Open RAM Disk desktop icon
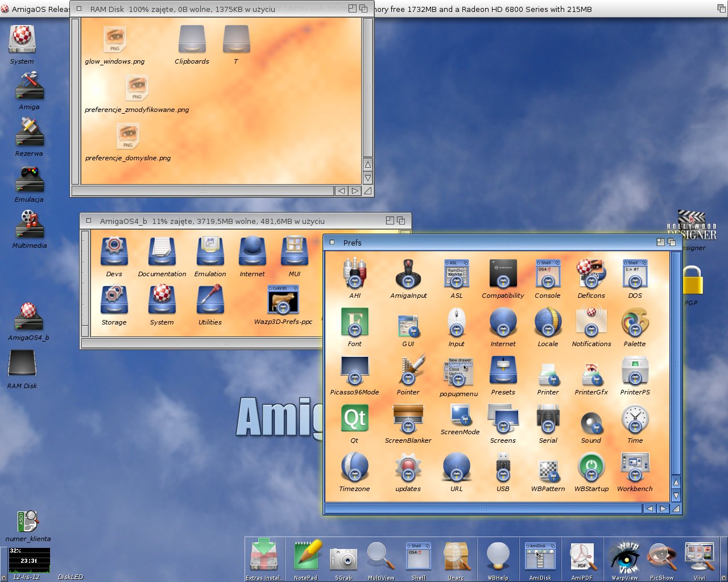Viewport: 728px width, 582px height. (x=22, y=364)
